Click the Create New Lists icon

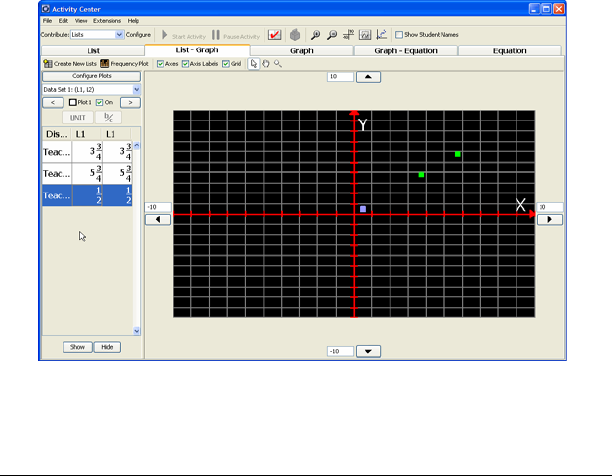pos(47,63)
